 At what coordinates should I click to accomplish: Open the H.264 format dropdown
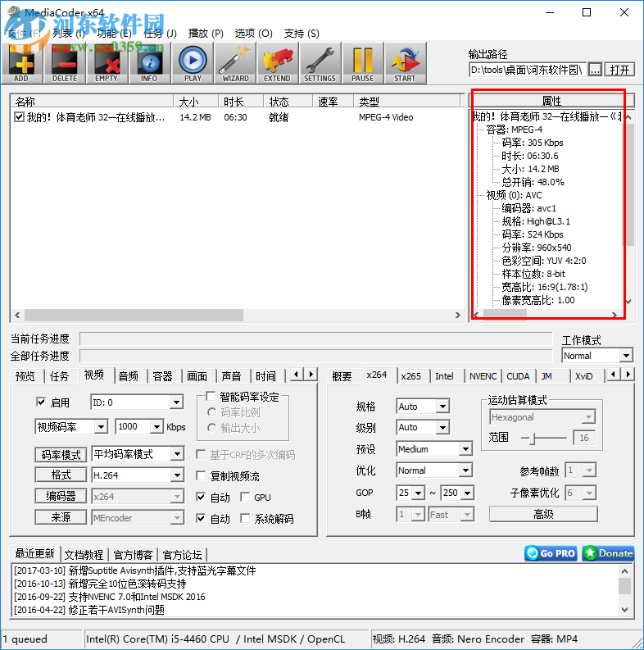[x=138, y=475]
